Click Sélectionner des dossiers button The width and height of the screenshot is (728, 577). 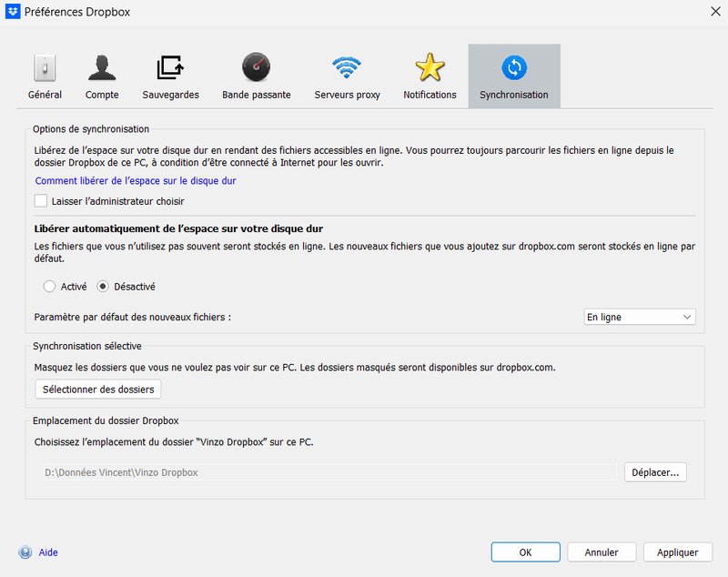pyautogui.click(x=98, y=389)
